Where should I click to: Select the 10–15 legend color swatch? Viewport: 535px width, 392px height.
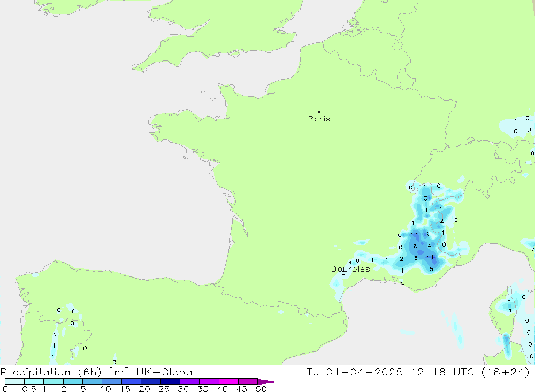(112, 381)
